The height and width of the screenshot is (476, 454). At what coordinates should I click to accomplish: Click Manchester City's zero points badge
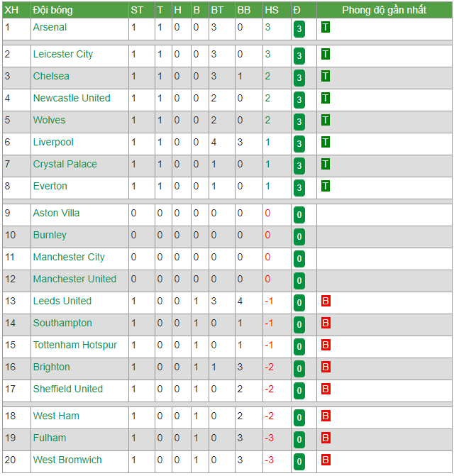[299, 259]
